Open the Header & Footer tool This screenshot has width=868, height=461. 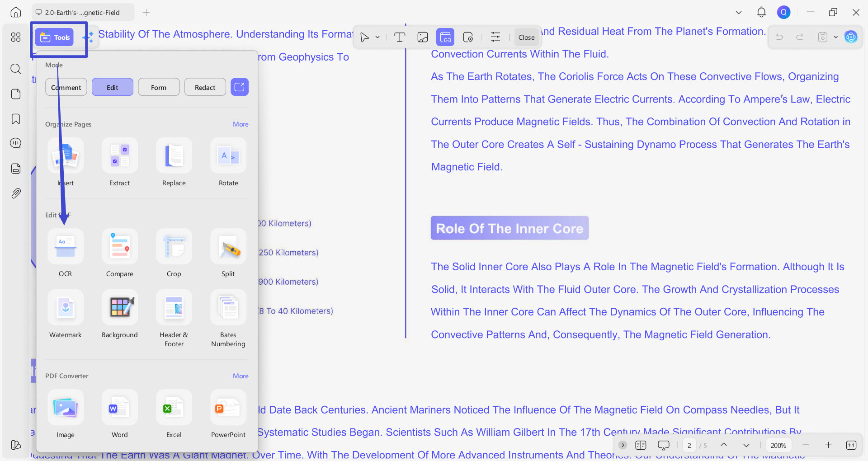point(174,319)
